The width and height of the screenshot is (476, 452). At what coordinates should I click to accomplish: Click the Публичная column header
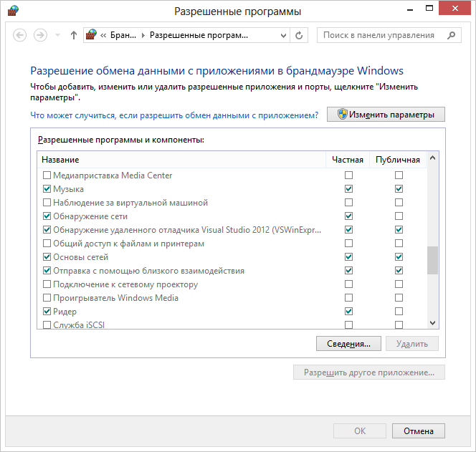coord(398,160)
